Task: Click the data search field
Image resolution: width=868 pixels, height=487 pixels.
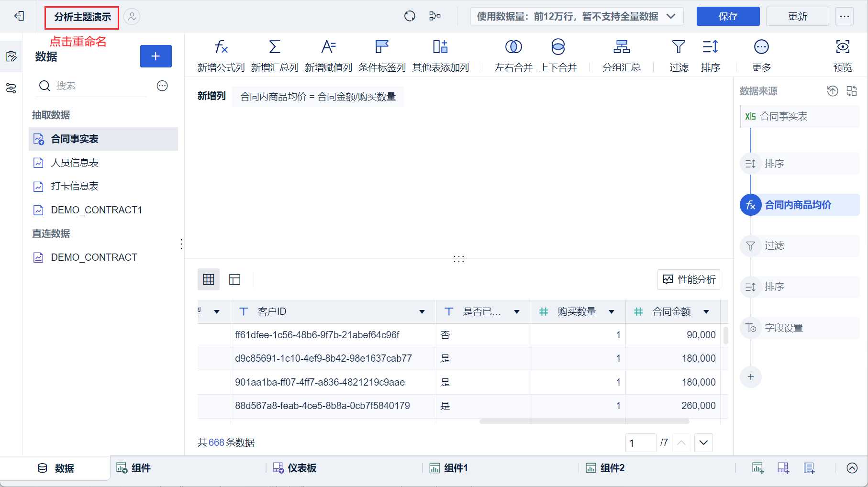Action: click(92, 86)
